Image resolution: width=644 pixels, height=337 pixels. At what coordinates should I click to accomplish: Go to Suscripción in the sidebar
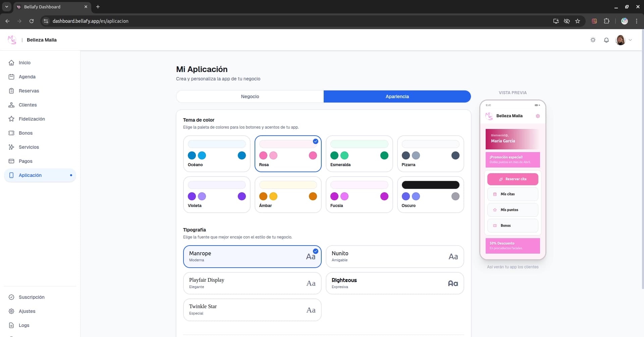[x=32, y=297]
